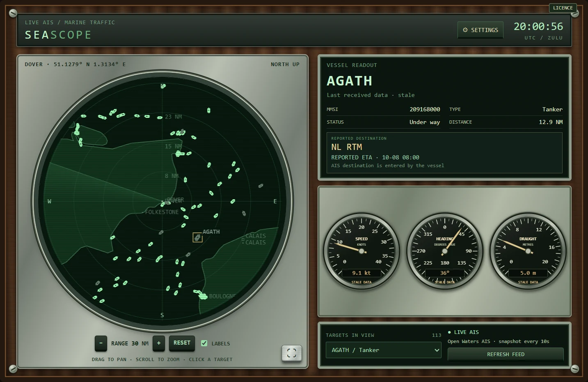
Task: Enter fullscreen radar view
Action: (x=291, y=353)
